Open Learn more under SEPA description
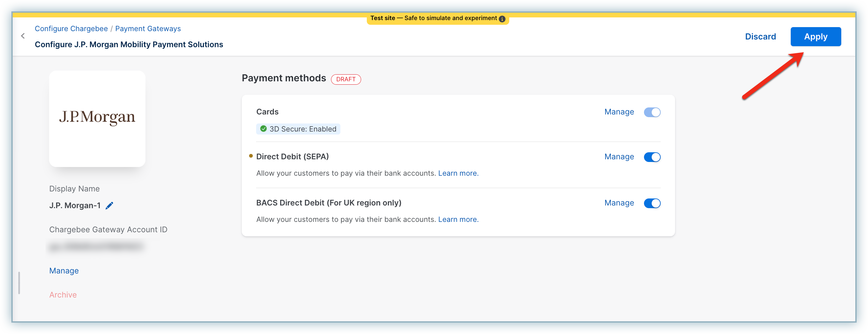The width and height of the screenshot is (868, 334). coord(458,173)
